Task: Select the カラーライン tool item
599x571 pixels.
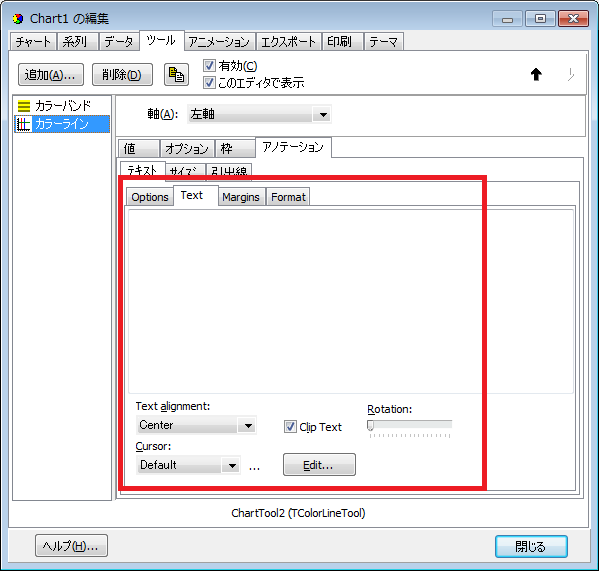Action: coord(62,124)
